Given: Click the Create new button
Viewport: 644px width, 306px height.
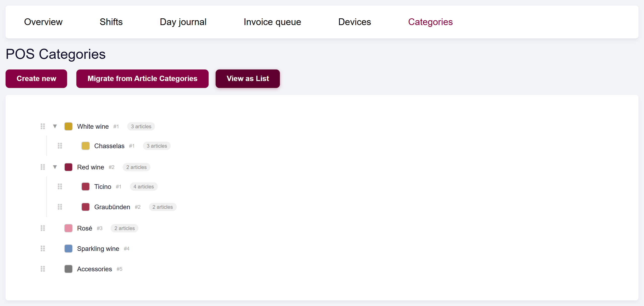Looking at the screenshot, I should coord(36,79).
